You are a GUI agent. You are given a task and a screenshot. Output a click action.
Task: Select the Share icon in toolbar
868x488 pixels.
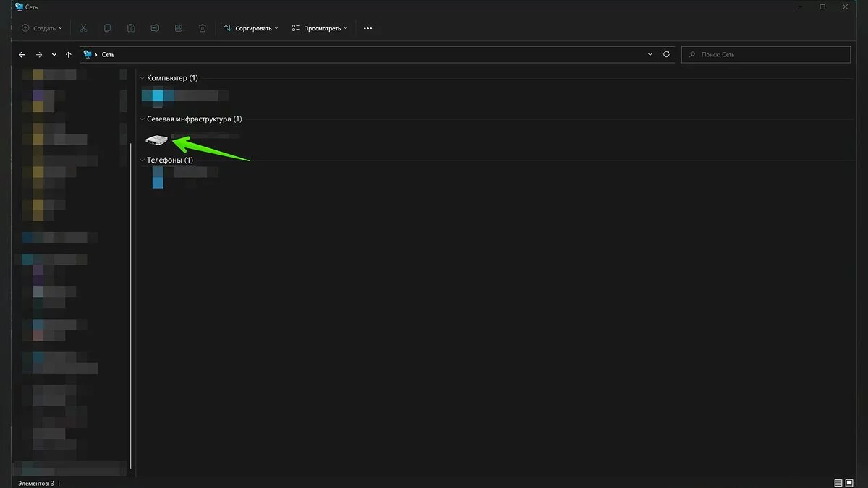click(179, 28)
